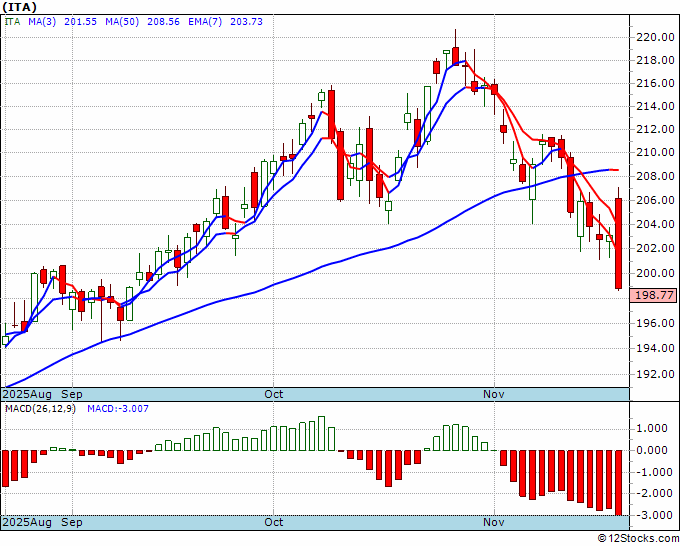The image size is (680, 546).
Task: Click the 212.00 price axis label
Action: click(x=655, y=129)
